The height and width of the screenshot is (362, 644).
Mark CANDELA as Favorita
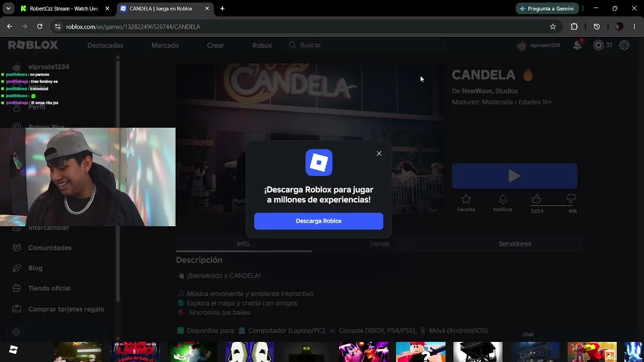(x=466, y=203)
